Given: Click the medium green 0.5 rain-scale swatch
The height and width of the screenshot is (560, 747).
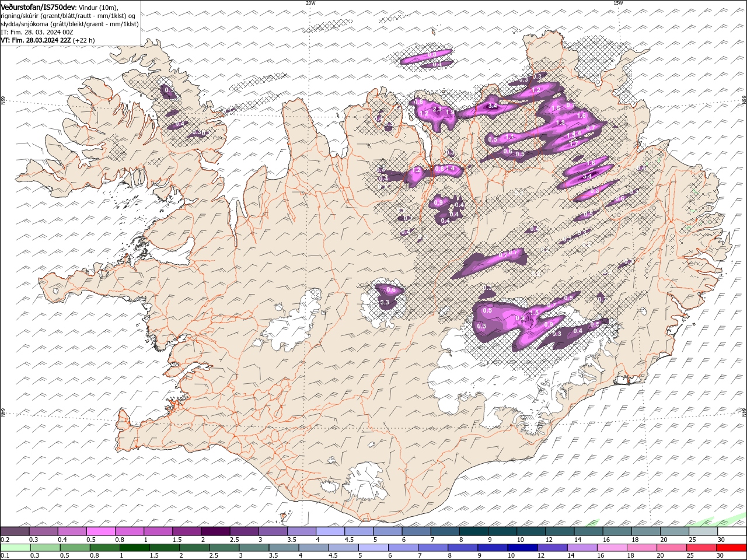Looking at the screenshot, I should pos(75,548).
